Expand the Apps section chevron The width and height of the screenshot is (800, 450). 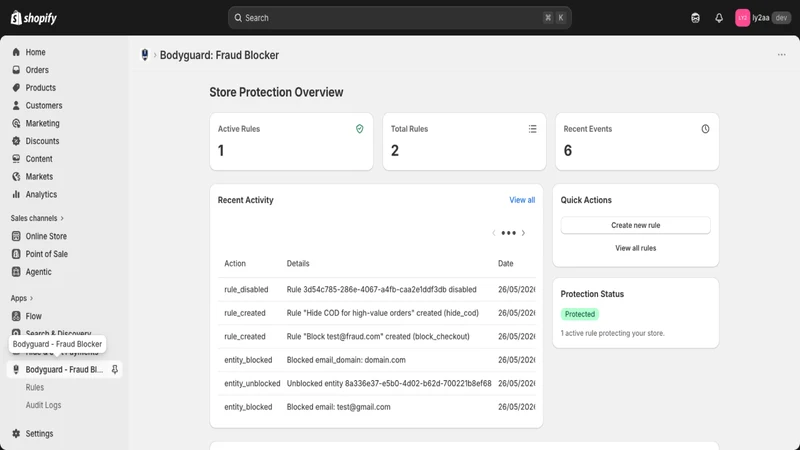31,298
